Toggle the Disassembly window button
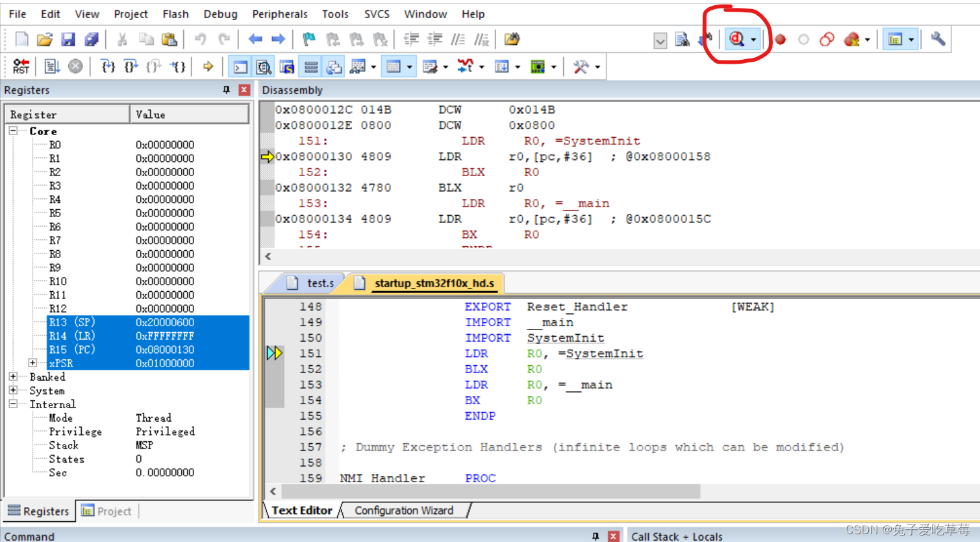Image resolution: width=980 pixels, height=542 pixels. point(264,66)
